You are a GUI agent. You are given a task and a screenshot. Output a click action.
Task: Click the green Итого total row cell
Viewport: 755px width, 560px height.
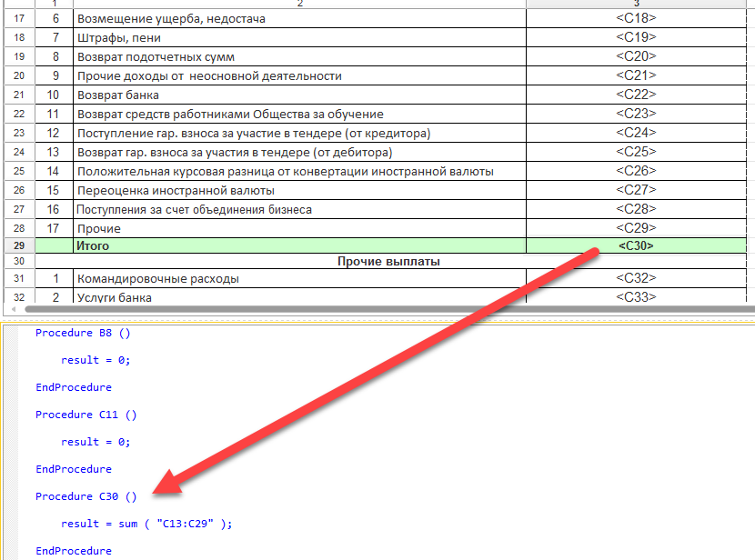coord(298,245)
